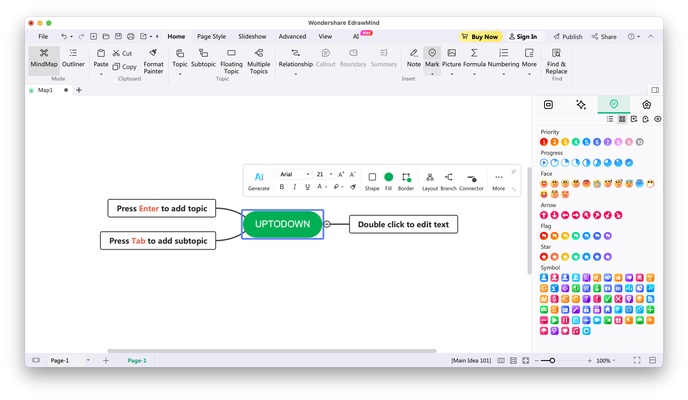Image resolution: width=688 pixels, height=400 pixels.
Task: Open Layout options in floating toolbar
Action: (430, 181)
